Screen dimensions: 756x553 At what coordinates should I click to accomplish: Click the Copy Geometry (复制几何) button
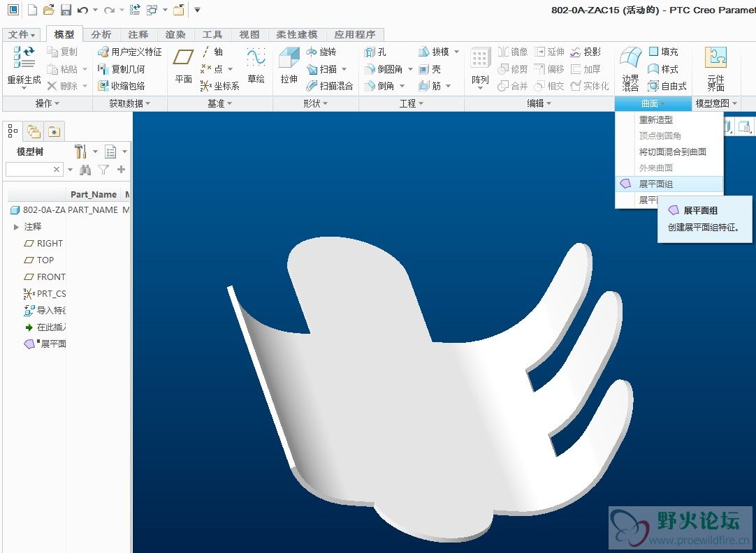(122, 69)
